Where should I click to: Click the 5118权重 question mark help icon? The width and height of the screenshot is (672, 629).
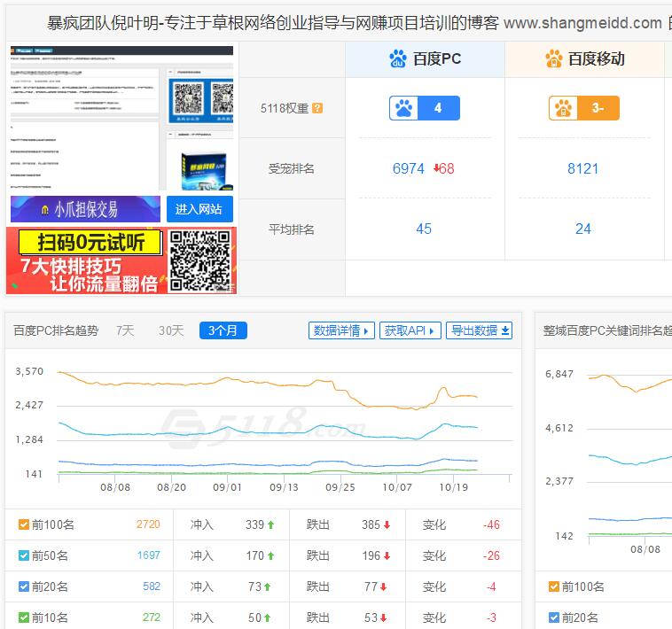(317, 108)
